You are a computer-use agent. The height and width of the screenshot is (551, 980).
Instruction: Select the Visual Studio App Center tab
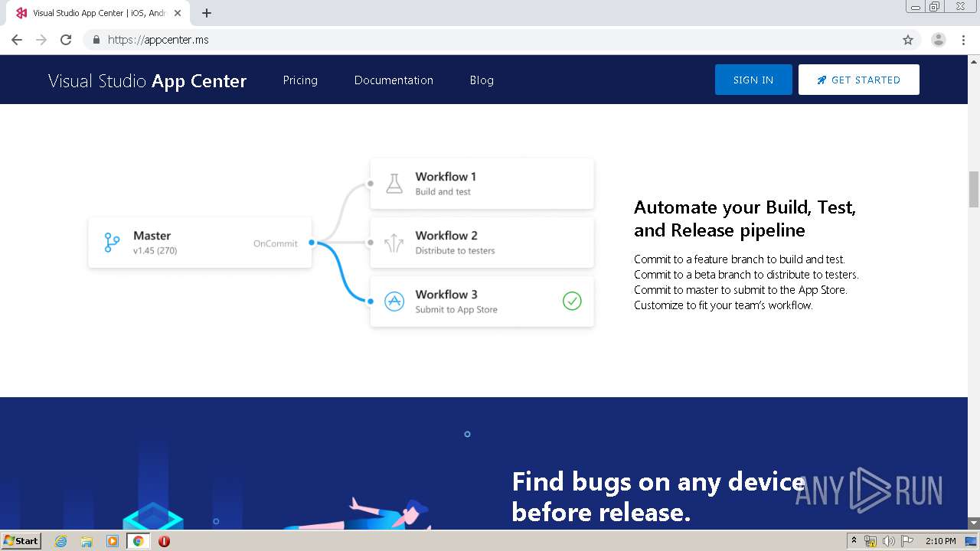[x=98, y=13]
